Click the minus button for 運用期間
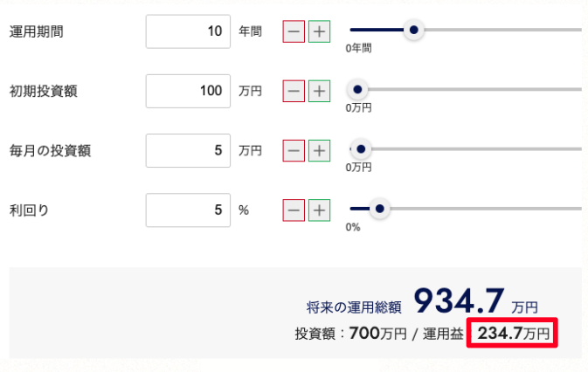 (x=294, y=31)
